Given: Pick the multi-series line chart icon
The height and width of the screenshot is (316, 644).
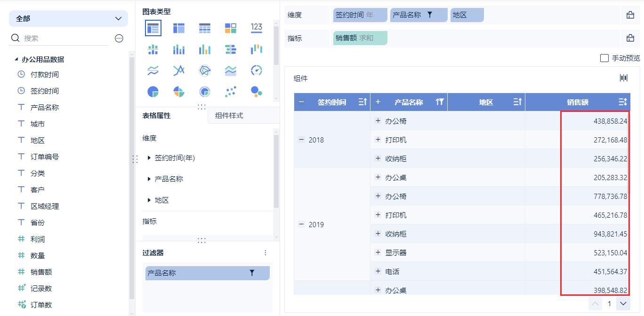Looking at the screenshot, I should coord(179,71).
